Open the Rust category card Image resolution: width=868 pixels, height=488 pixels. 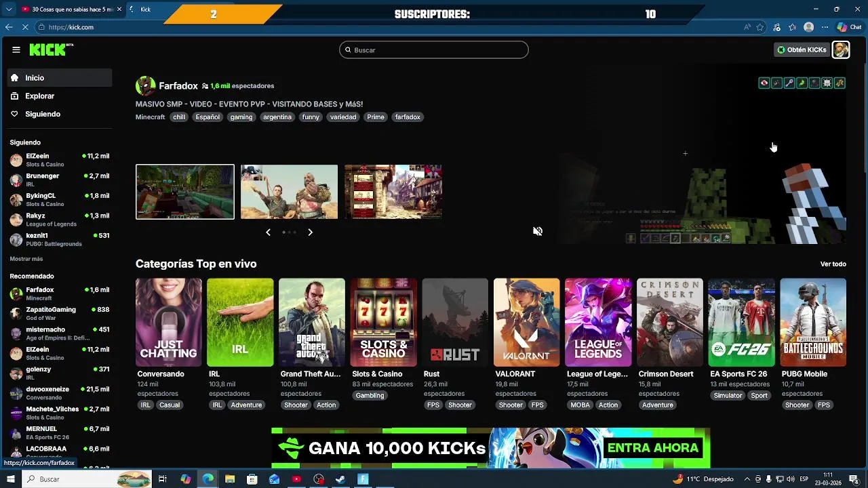(455, 323)
